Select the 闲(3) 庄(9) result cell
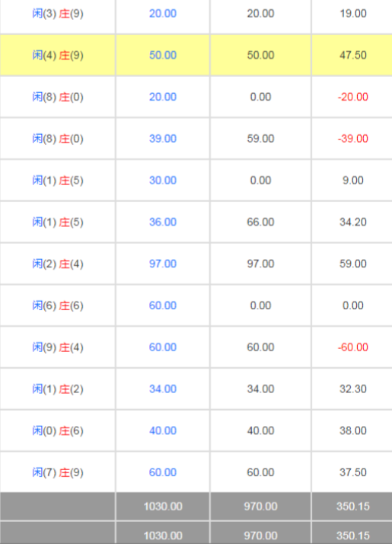Viewport: 392px width, 544px height. coord(58,14)
